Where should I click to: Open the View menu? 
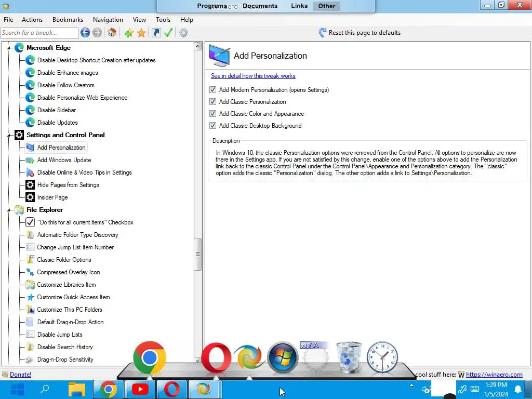pos(139,20)
